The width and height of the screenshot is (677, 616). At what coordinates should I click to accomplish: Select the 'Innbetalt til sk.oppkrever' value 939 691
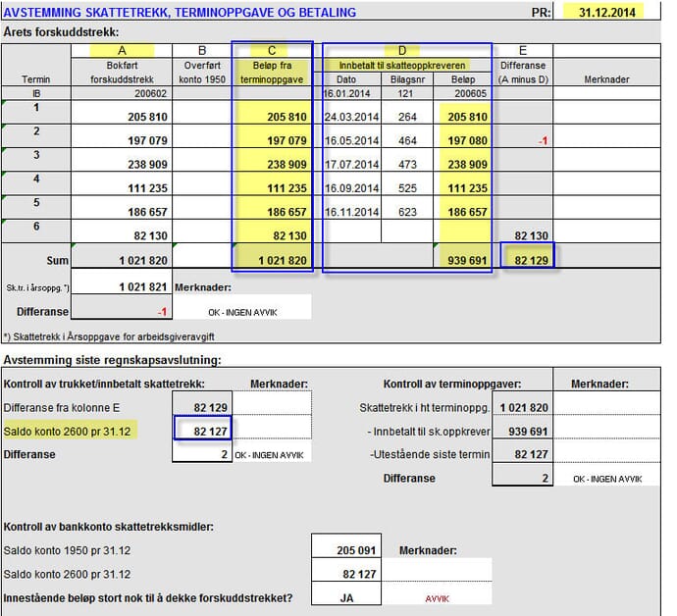click(x=523, y=430)
